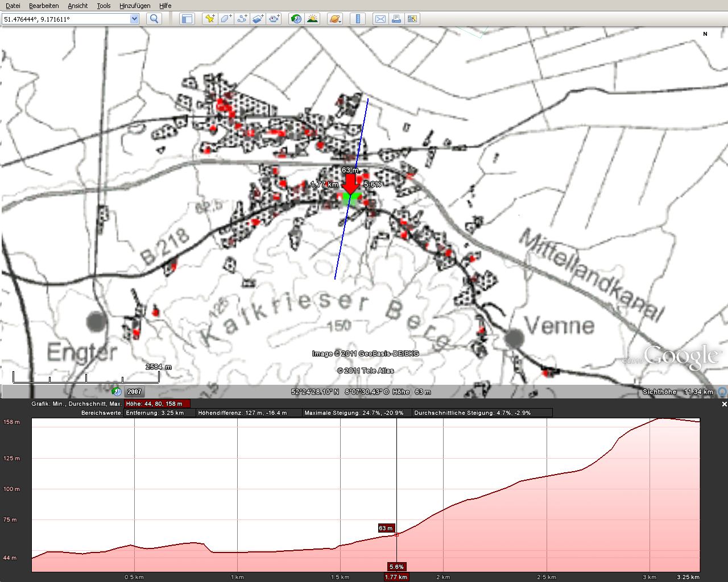Screen dimensions: 728x582
Task: Toggle the sidebar panel icon
Action: [x=187, y=19]
